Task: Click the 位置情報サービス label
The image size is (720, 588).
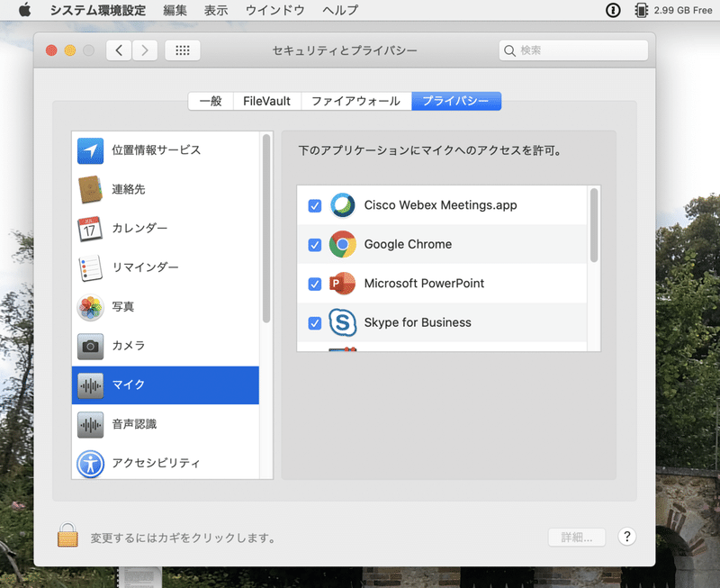Action: (x=157, y=150)
